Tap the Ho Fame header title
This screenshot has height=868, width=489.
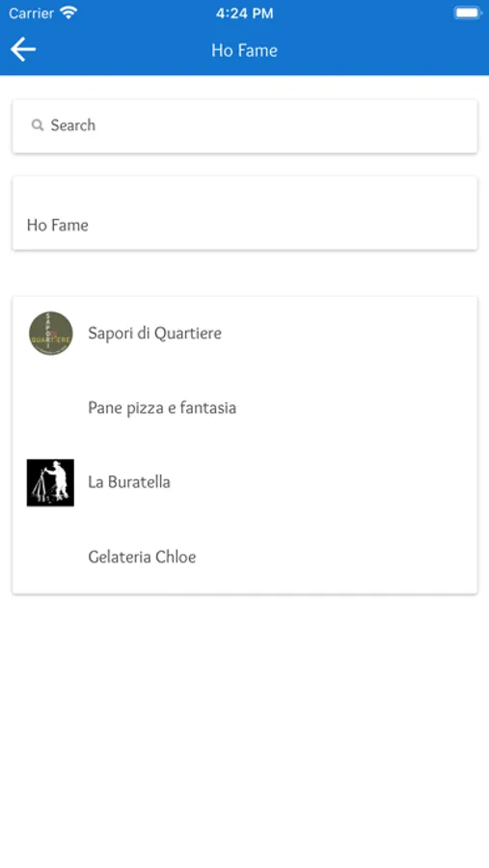244,50
